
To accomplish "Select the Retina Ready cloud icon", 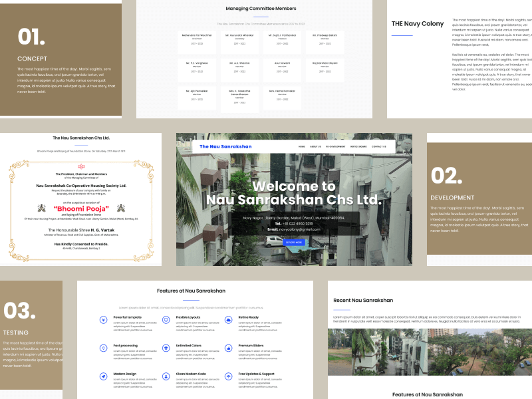I will [x=229, y=319].
